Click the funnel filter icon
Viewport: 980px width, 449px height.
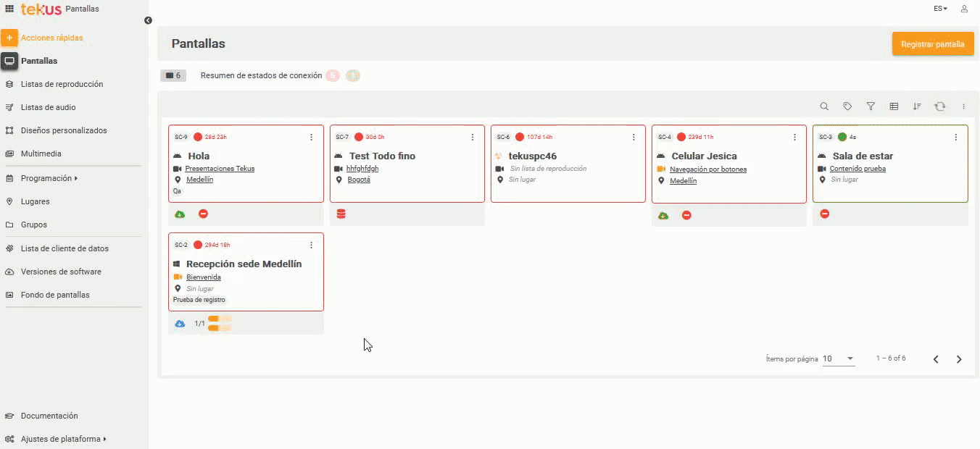coord(871,106)
